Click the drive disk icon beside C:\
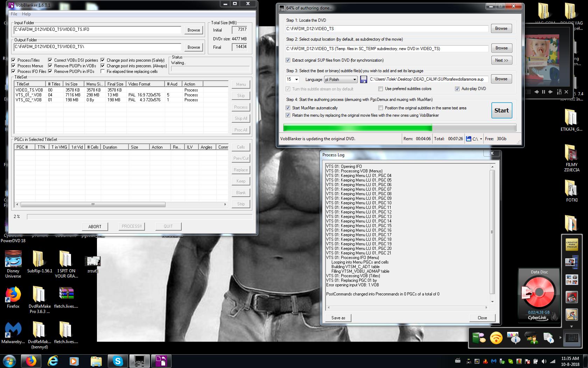 tap(469, 139)
